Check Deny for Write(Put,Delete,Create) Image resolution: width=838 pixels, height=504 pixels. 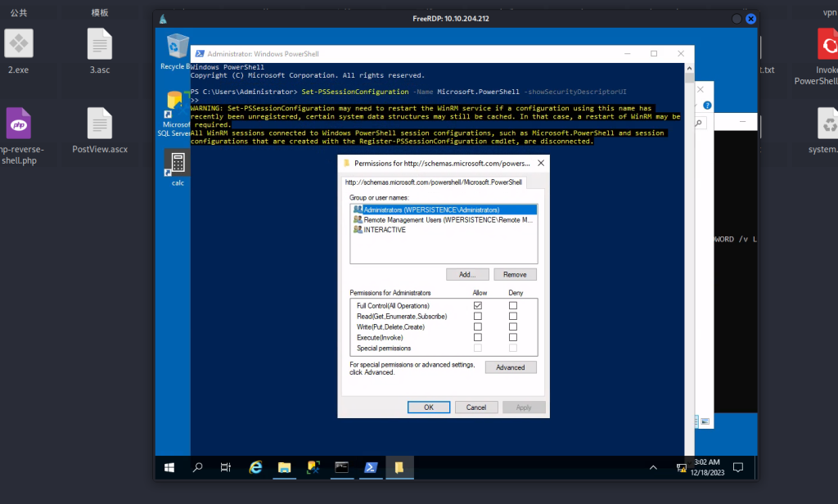[x=513, y=326]
